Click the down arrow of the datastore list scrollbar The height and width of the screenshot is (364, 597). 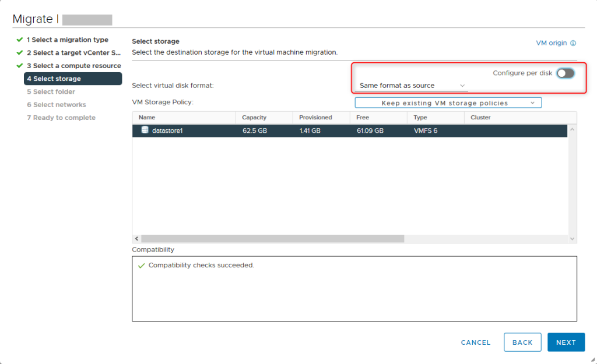[572, 238]
